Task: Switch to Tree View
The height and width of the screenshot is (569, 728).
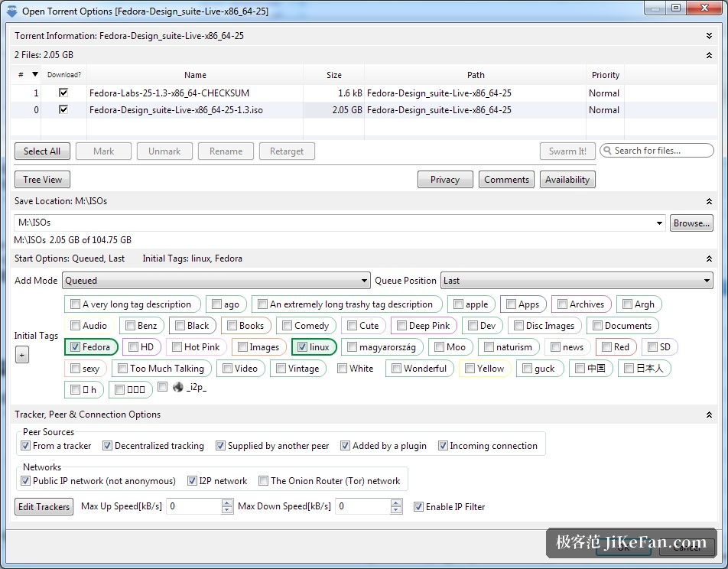Action: [x=42, y=180]
